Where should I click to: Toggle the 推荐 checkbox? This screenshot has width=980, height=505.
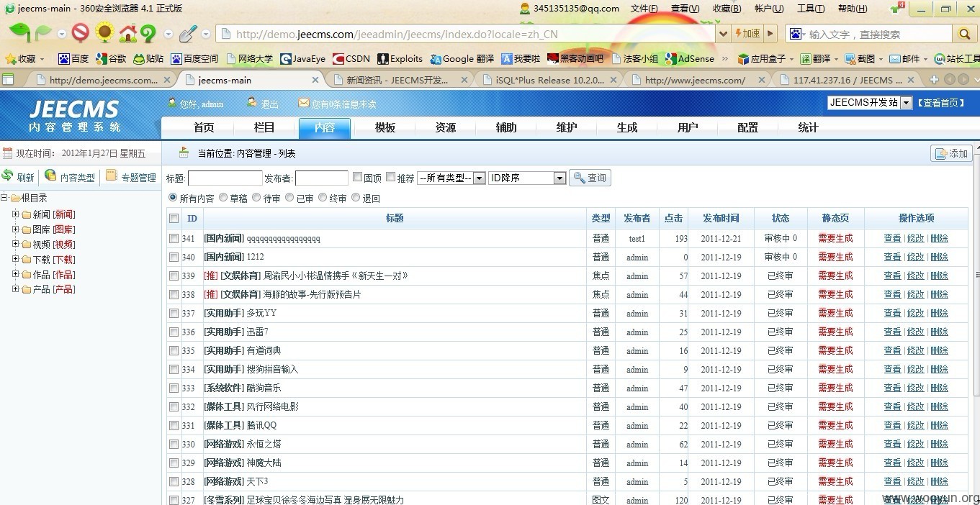(x=390, y=177)
